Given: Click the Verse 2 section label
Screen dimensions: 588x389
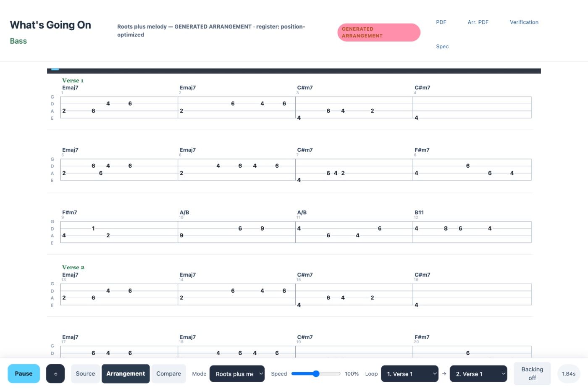Looking at the screenshot, I should (x=73, y=267).
